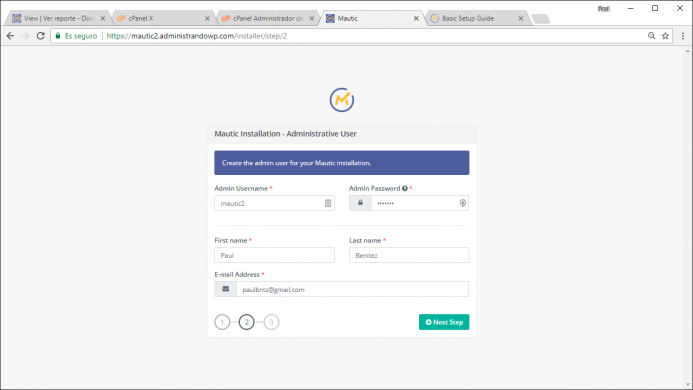This screenshot has height=390, width=693.
Task: Close the cPanel Administrador tab
Action: [x=312, y=19]
